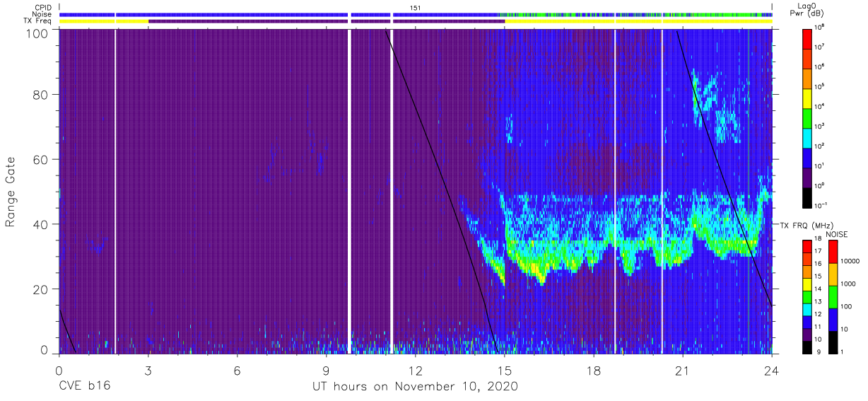The image size is (868, 401).
Task: Click the 'CVE b16' radar label
Action: click(x=84, y=387)
